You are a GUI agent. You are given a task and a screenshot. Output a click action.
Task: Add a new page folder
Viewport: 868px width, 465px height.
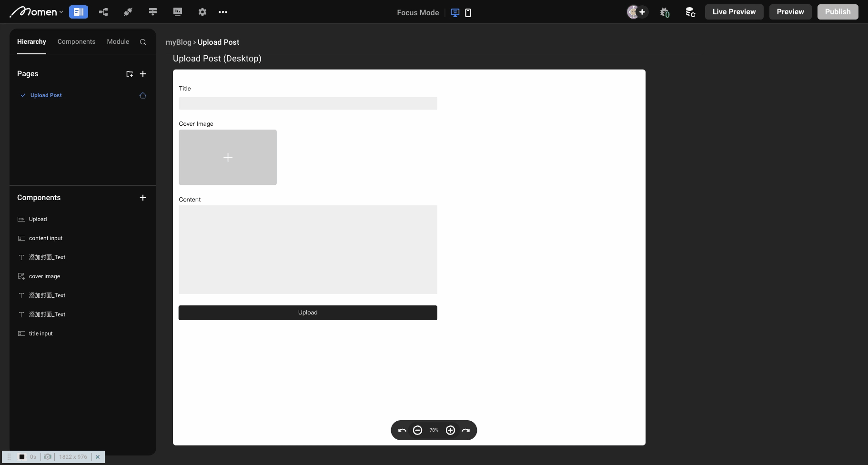(x=129, y=74)
